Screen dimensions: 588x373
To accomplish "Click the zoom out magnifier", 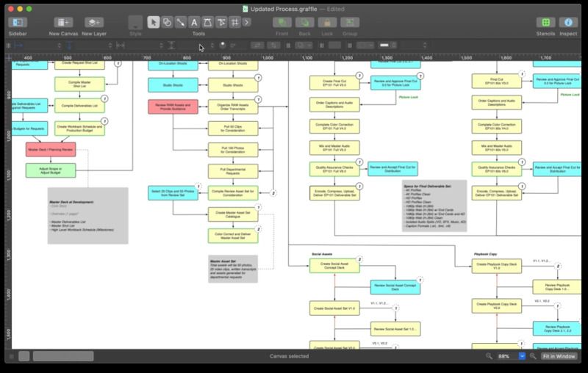I will (x=489, y=356).
